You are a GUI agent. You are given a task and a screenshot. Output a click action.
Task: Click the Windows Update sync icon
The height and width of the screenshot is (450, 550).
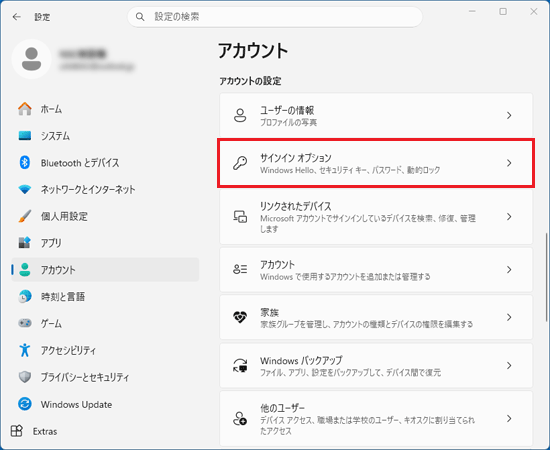(25, 404)
